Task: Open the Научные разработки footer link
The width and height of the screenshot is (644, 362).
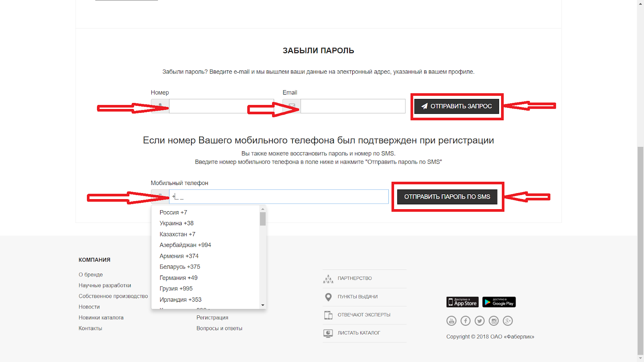Action: click(105, 286)
